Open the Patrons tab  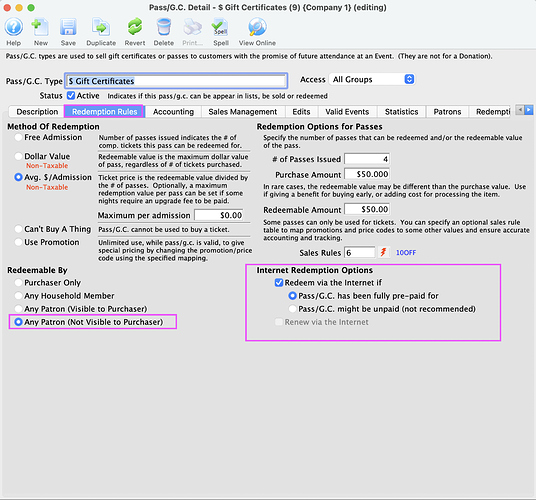pyautogui.click(x=447, y=112)
